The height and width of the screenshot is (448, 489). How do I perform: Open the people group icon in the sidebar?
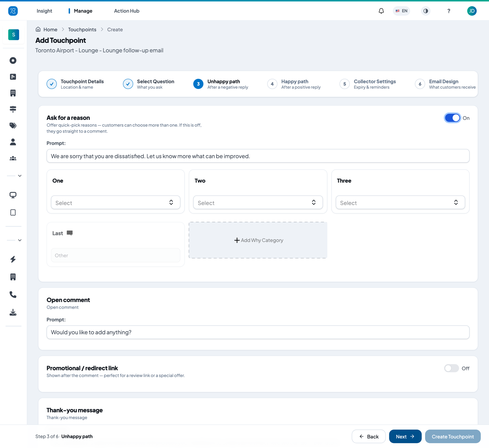click(x=13, y=158)
